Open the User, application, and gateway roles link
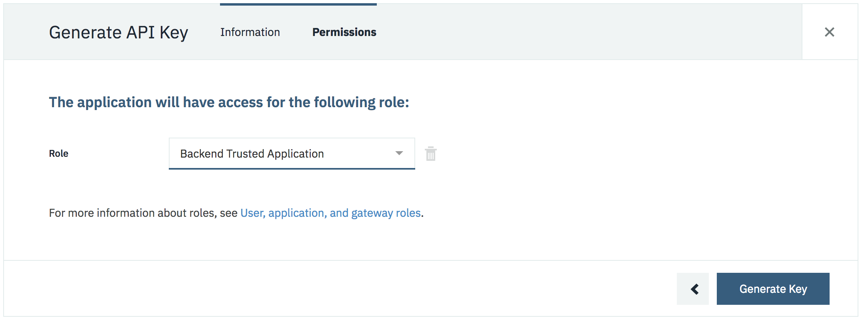The width and height of the screenshot is (868, 320). click(x=330, y=213)
